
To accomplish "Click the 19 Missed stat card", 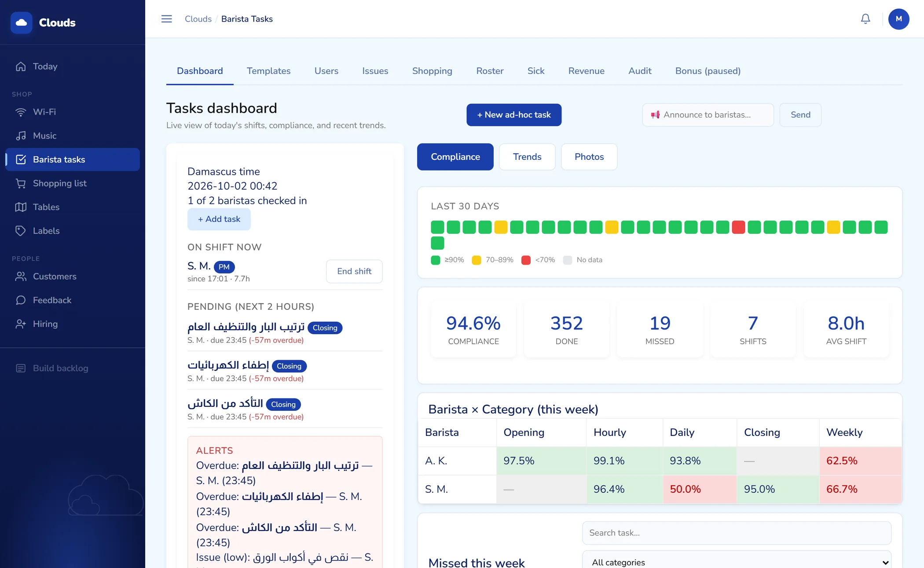I will (x=660, y=329).
